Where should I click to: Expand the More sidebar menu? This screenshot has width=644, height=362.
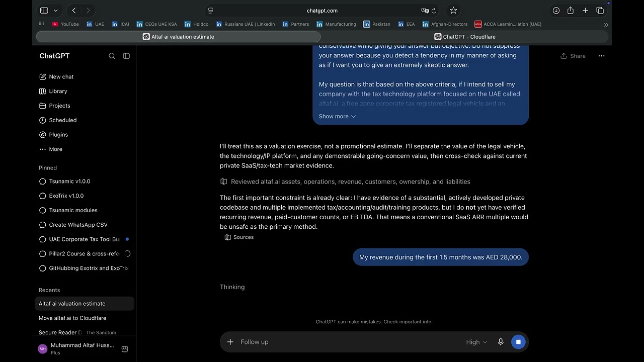coord(51,149)
